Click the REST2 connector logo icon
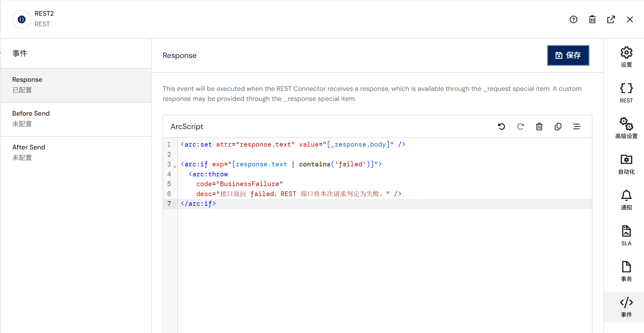Image resolution: width=644 pixels, height=333 pixels. point(22,19)
